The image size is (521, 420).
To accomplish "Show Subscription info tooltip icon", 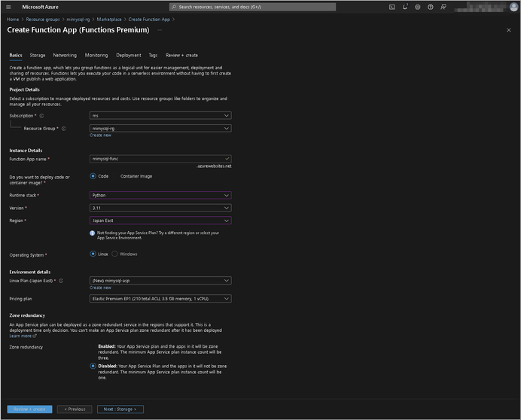I will coord(41,116).
